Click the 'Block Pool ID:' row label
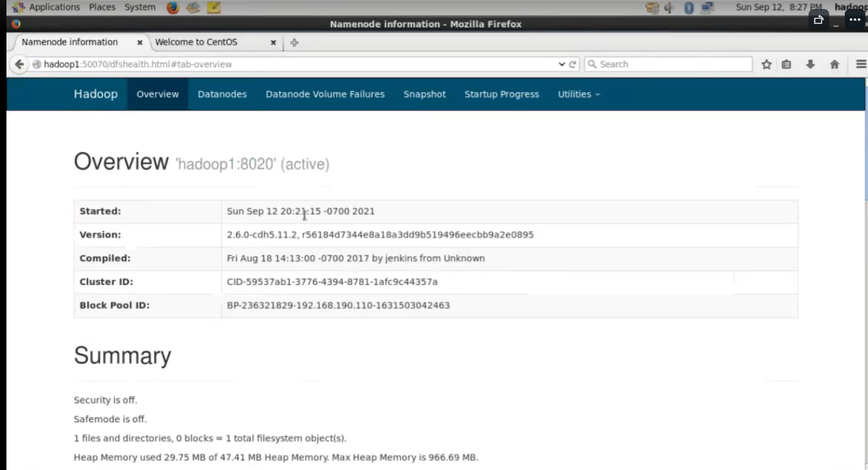The width and height of the screenshot is (868, 470). tap(114, 305)
